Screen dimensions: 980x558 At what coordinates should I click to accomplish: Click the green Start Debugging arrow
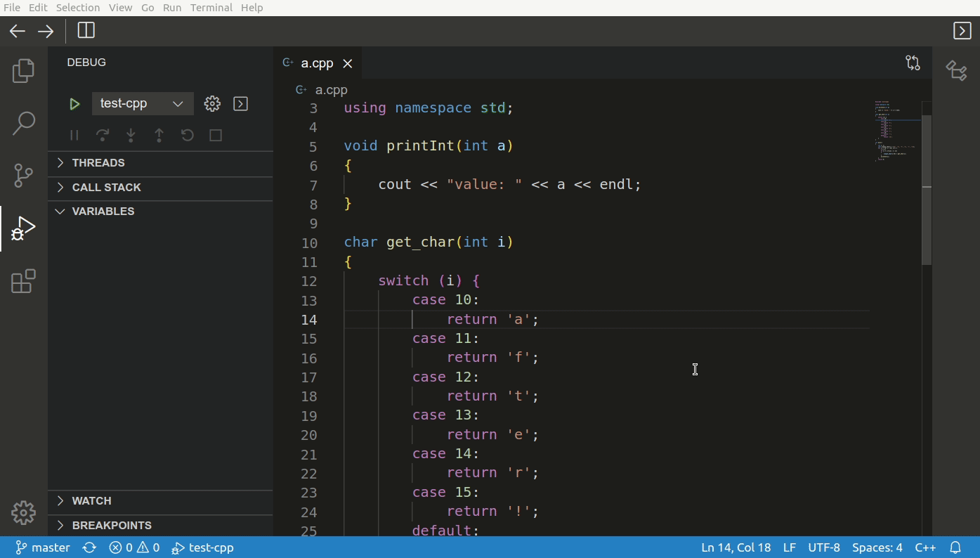[x=74, y=104]
